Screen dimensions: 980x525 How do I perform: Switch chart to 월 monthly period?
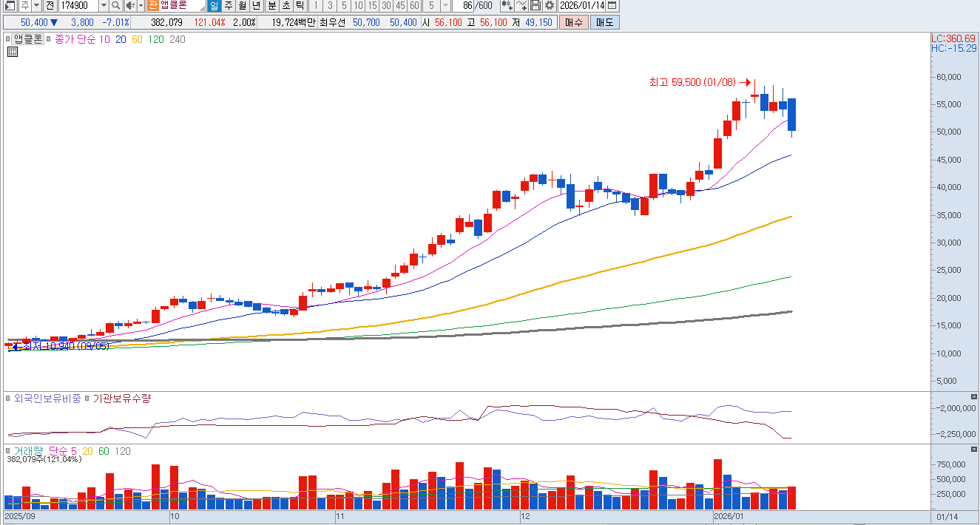click(x=242, y=6)
